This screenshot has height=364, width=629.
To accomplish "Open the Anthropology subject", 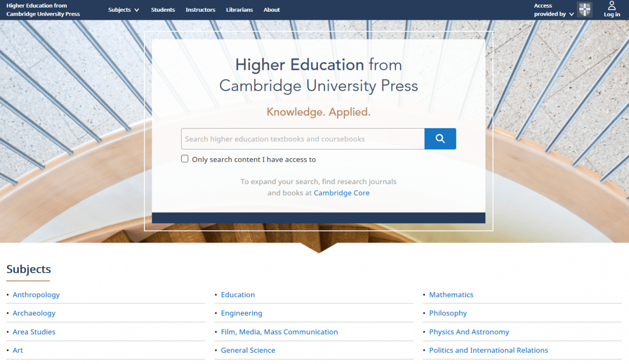I will (36, 295).
